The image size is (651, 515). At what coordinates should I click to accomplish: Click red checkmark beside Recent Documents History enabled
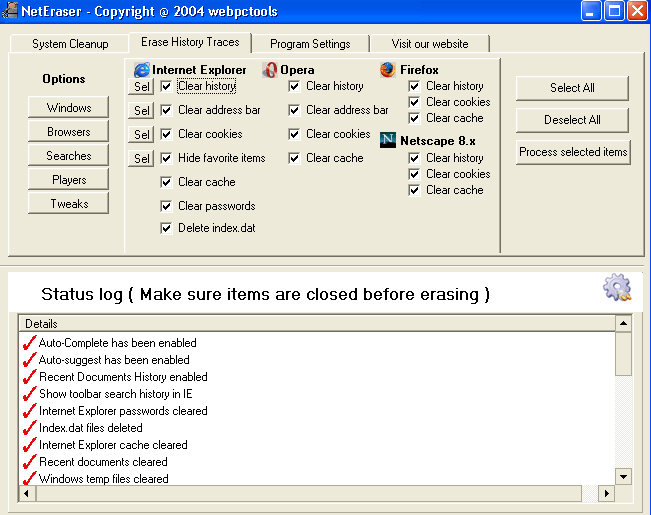pyautogui.click(x=29, y=377)
